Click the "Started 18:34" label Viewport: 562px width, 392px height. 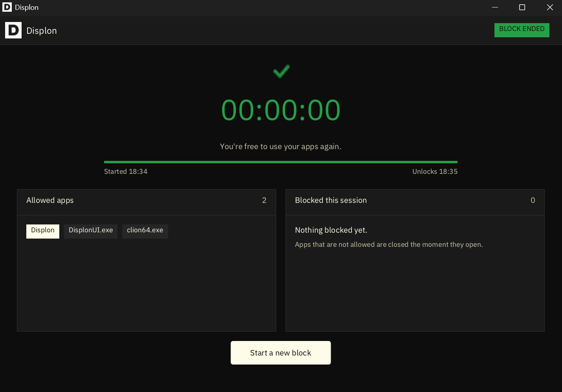(x=126, y=171)
